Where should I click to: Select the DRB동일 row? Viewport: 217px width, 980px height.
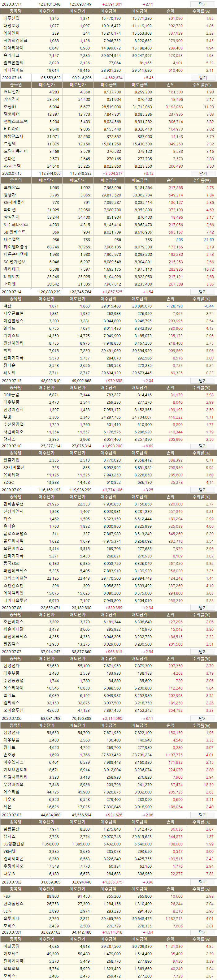coord(108,394)
